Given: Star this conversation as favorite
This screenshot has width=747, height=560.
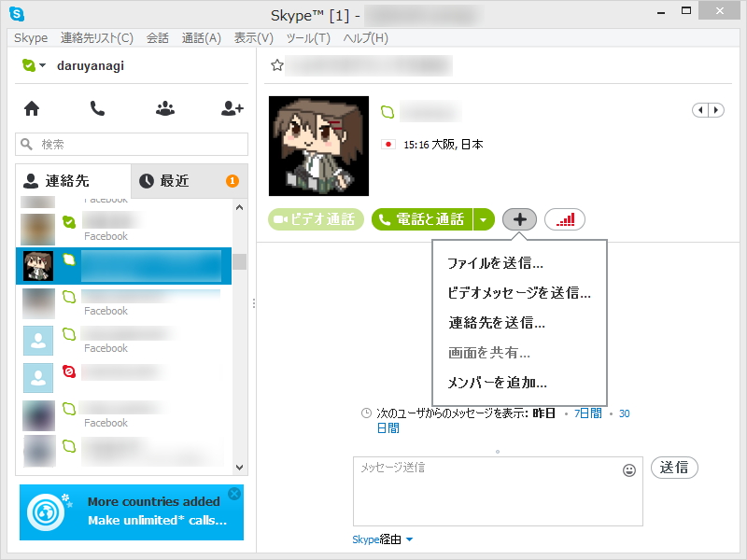Looking at the screenshot, I should click(x=276, y=65).
